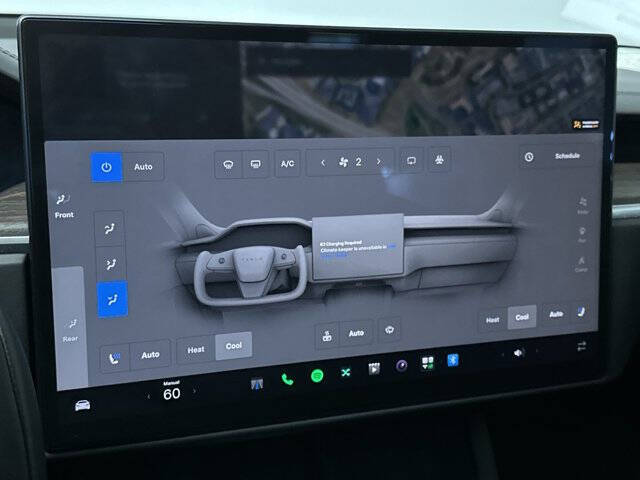The height and width of the screenshot is (480, 640).
Task: Turn off climate with the blue power button
Action: 106,167
